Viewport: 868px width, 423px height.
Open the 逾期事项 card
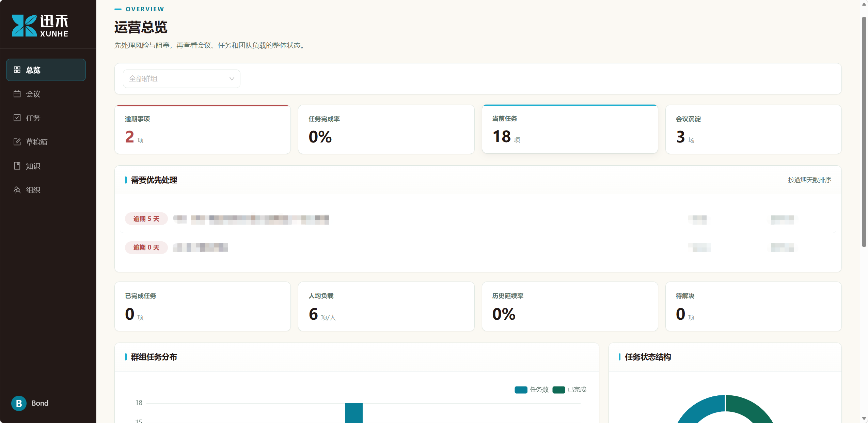(203, 130)
